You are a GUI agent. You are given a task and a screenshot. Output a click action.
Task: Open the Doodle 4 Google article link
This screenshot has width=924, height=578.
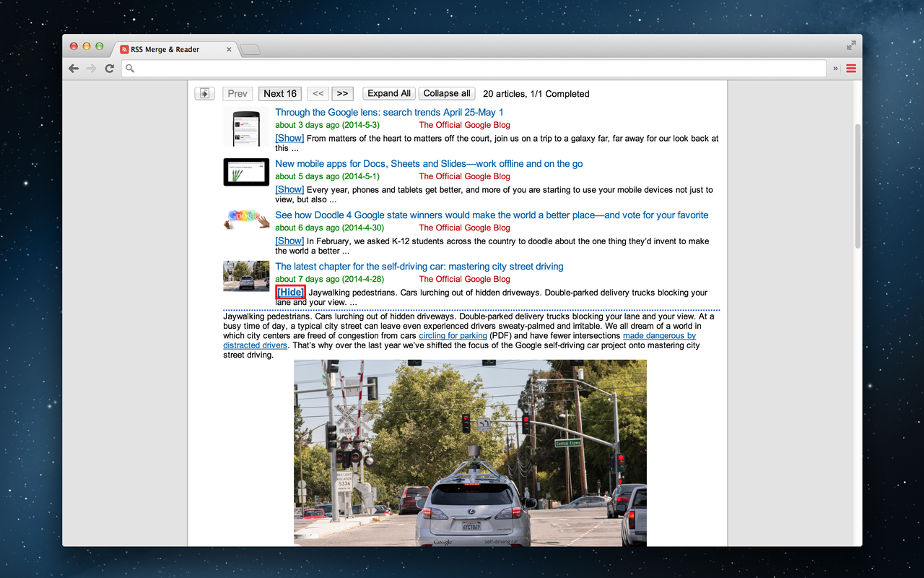492,215
